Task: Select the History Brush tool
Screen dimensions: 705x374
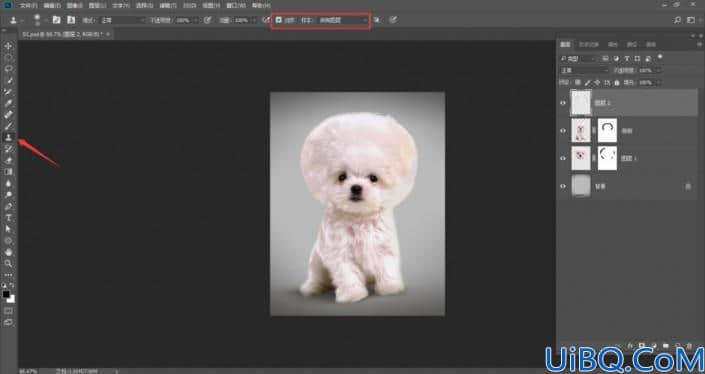Action: point(9,149)
